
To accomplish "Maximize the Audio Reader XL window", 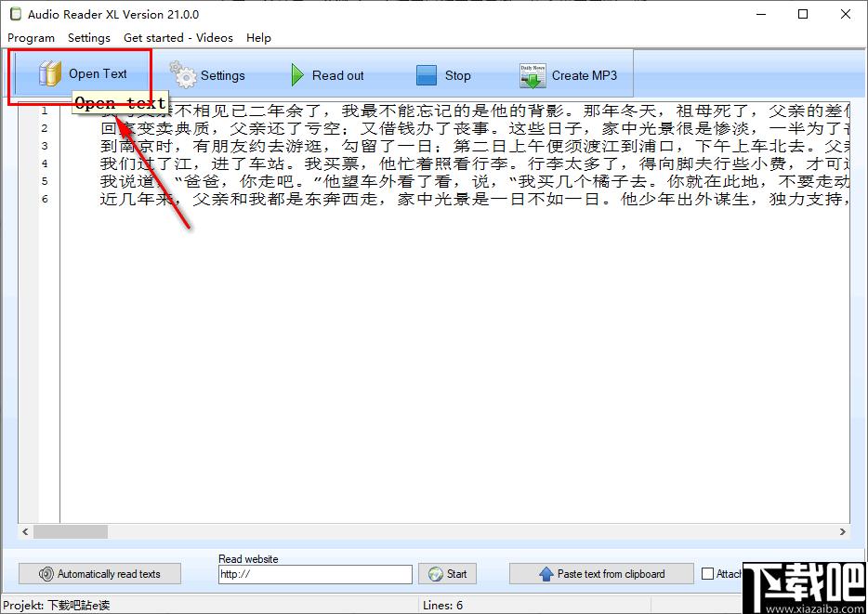I will [803, 14].
